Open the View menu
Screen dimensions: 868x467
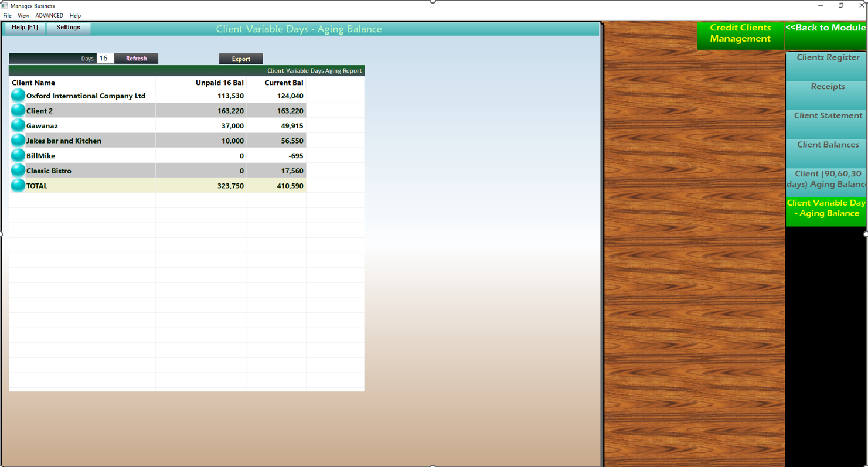tap(23, 15)
